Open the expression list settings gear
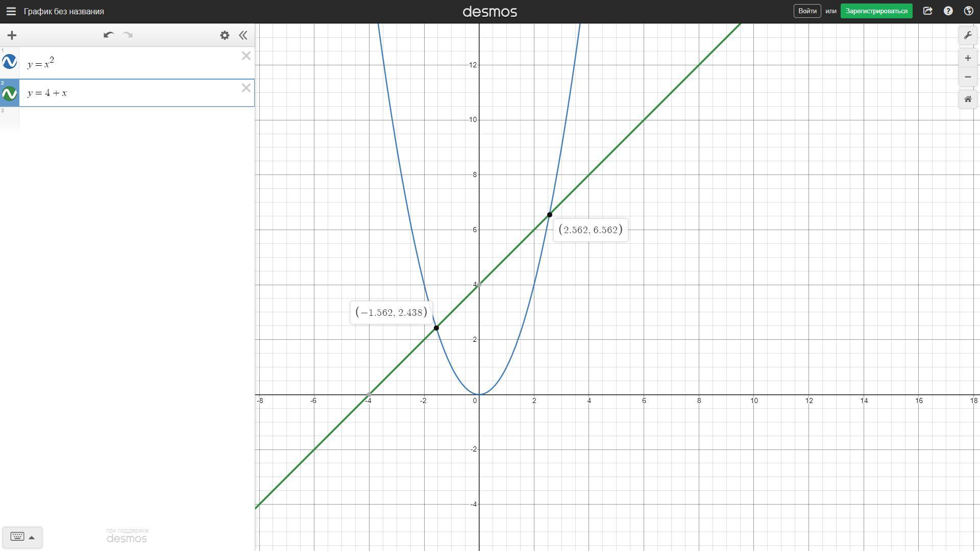This screenshot has width=980, height=551. tap(225, 35)
